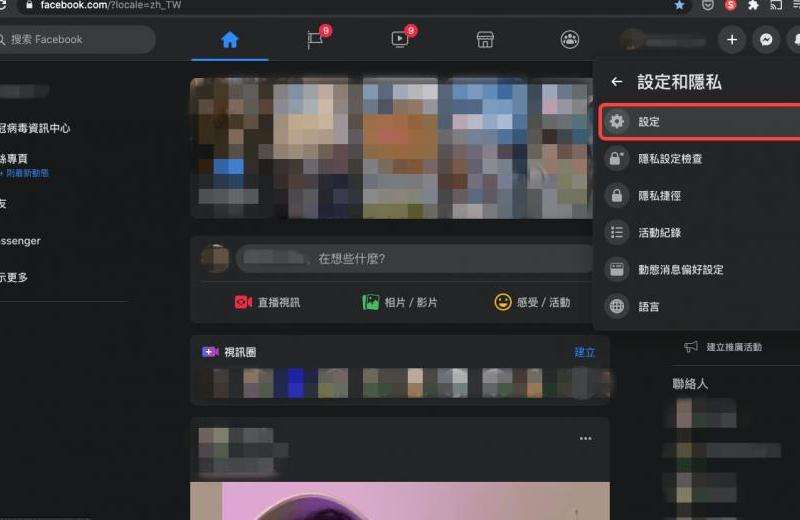Open the Messenger icon in header
This screenshot has width=800, height=520.
766,40
